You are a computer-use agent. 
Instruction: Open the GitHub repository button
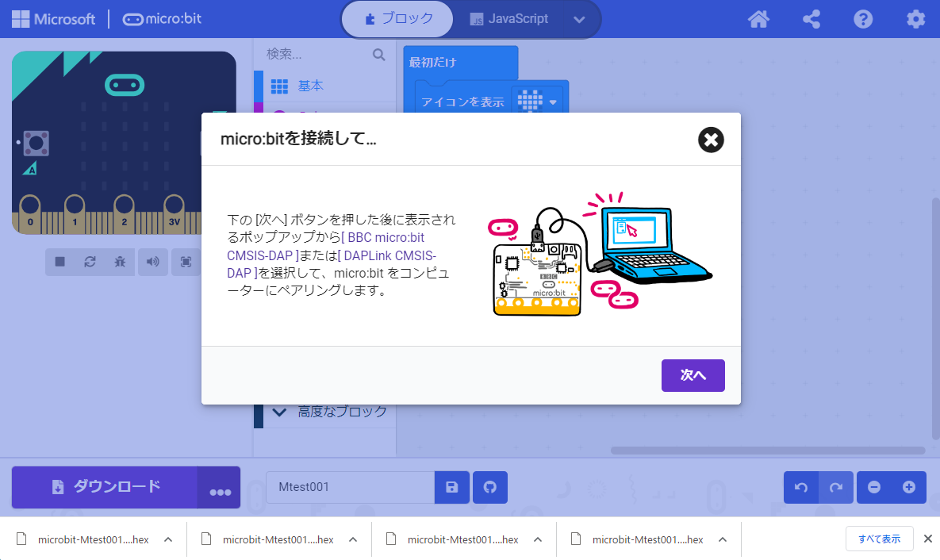click(x=490, y=487)
